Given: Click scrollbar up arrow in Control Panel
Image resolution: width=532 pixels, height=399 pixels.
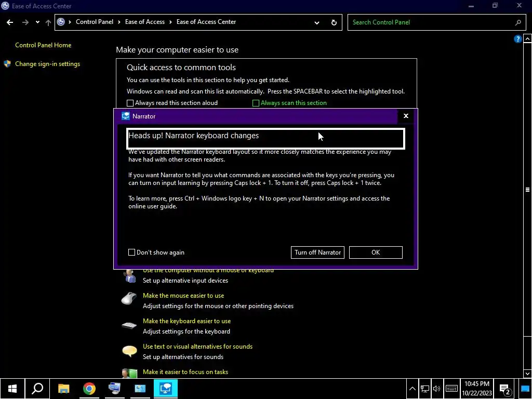Looking at the screenshot, I should pyautogui.click(x=527, y=39).
